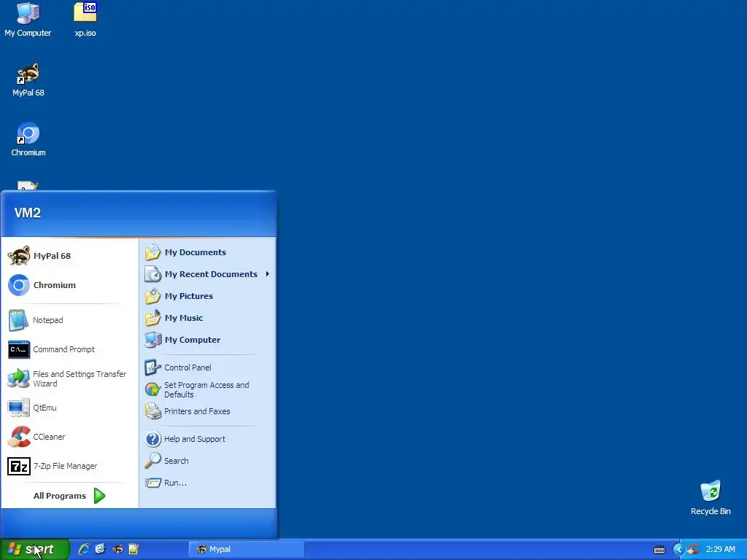The image size is (747, 560).
Task: Open Printers and Faxes
Action: (x=207, y=411)
